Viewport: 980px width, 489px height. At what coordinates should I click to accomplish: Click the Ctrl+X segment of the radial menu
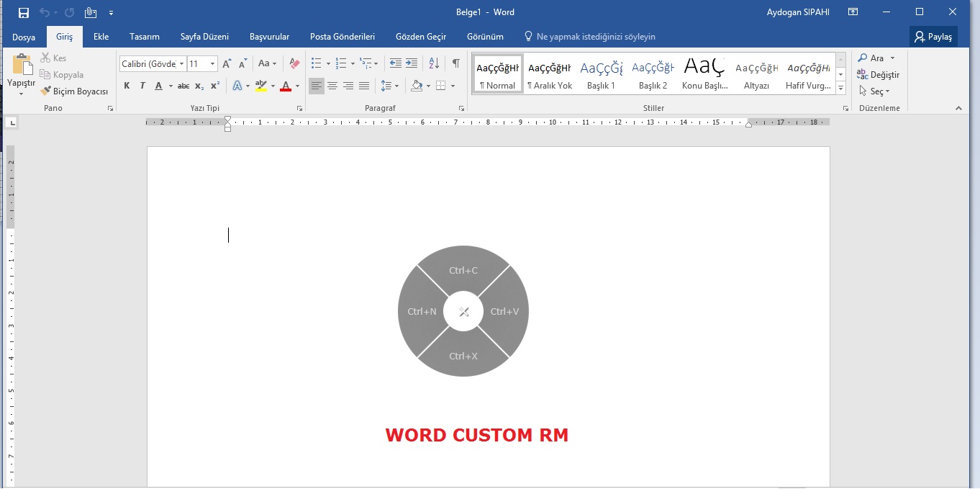point(463,356)
